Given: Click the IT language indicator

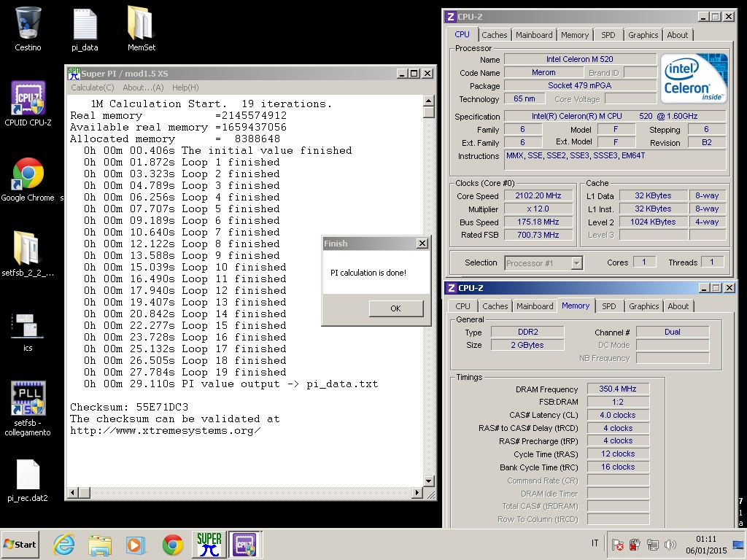Looking at the screenshot, I should [595, 542].
